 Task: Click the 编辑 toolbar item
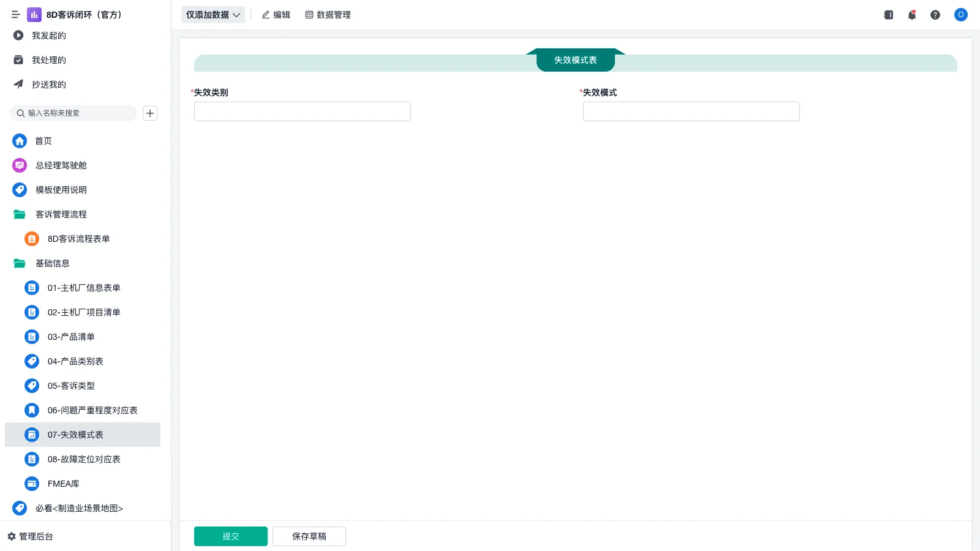point(276,15)
